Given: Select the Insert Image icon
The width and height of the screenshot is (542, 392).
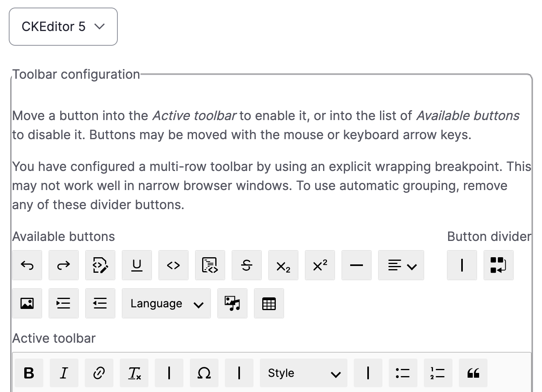Looking at the screenshot, I should tap(27, 303).
